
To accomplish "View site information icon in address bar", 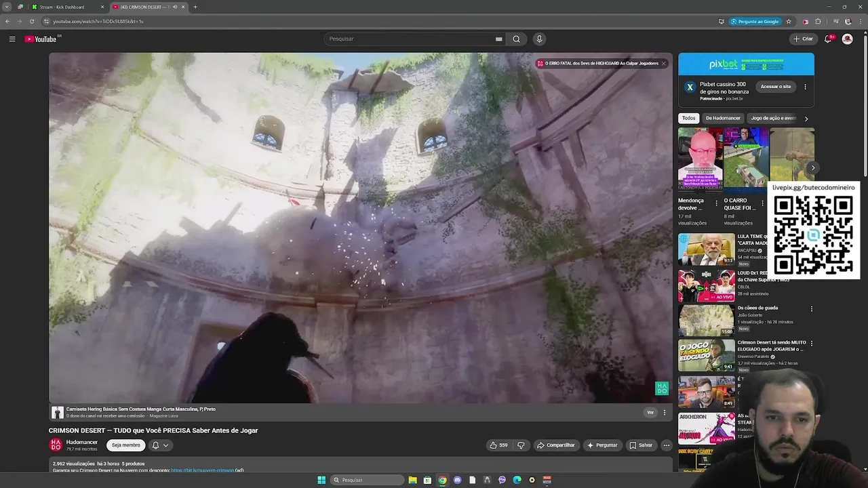I will point(45,21).
